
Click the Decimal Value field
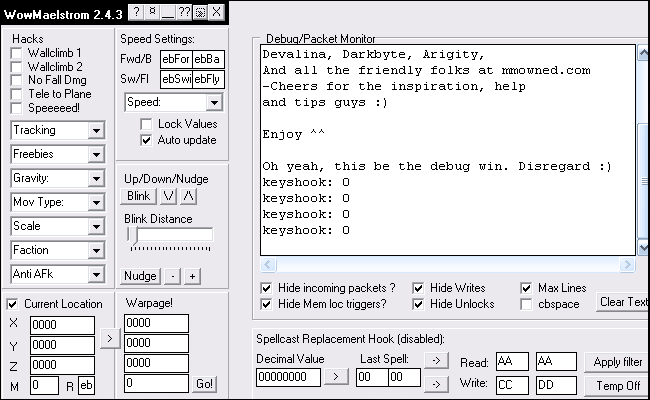tap(288, 377)
